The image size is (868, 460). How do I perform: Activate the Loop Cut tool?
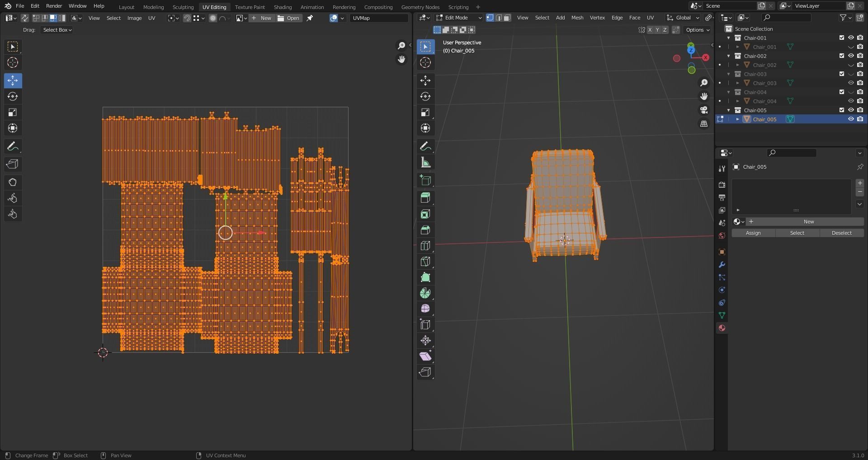425,246
